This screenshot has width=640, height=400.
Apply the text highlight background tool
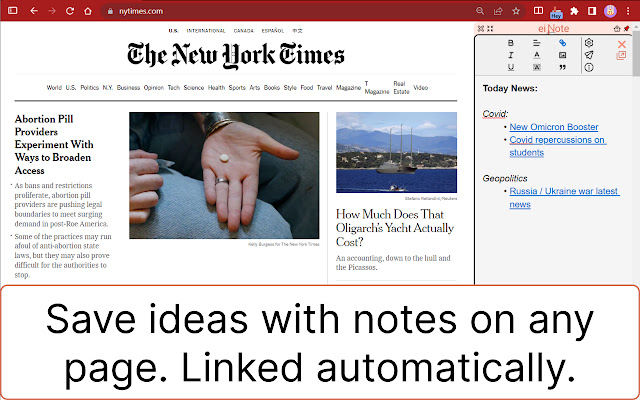[x=537, y=67]
